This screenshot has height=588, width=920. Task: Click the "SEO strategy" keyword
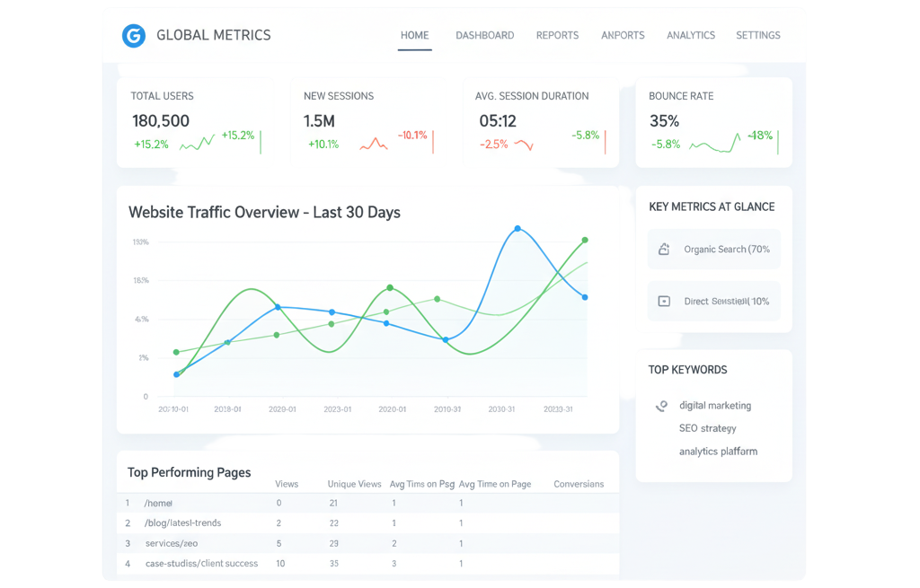coord(707,428)
